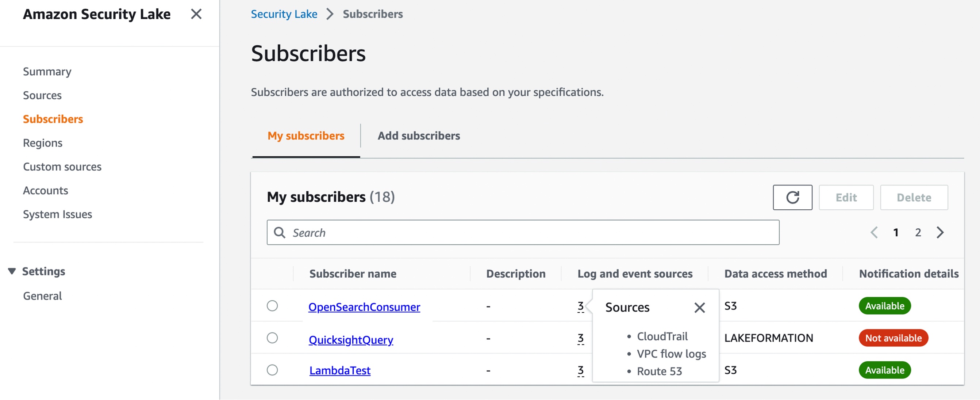Click the refresh subscribers icon button
The width and height of the screenshot is (980, 400).
pyautogui.click(x=792, y=198)
